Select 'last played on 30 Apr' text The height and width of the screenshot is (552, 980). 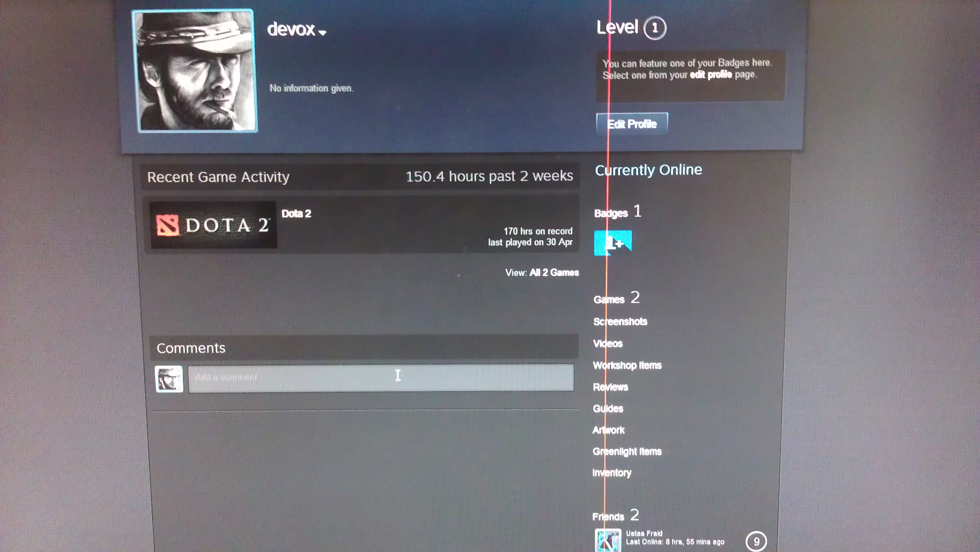(x=530, y=242)
